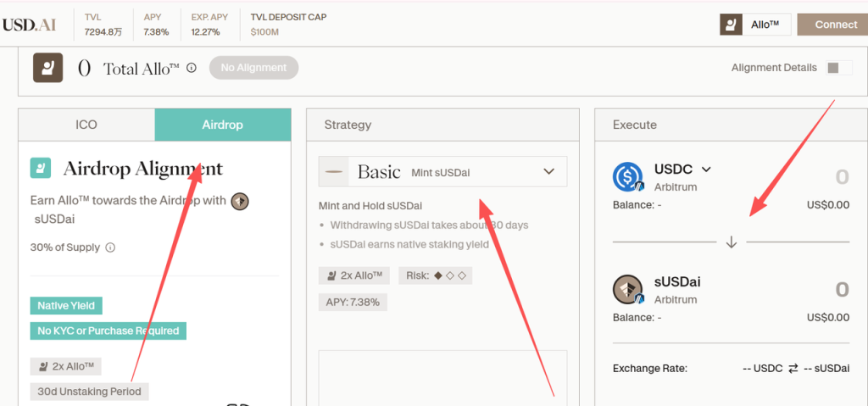Click the 30d Unstaking Period tag

click(x=89, y=392)
